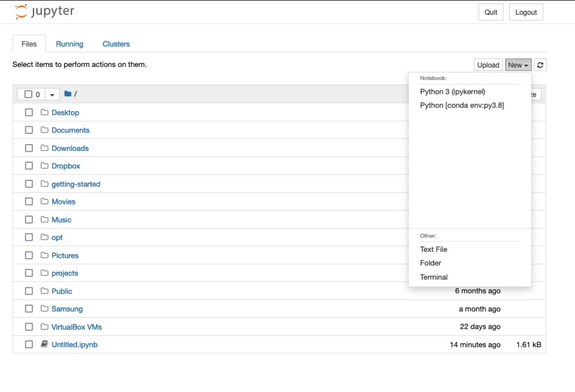
Task: Check the Pictures row checkbox
Action: (x=29, y=255)
